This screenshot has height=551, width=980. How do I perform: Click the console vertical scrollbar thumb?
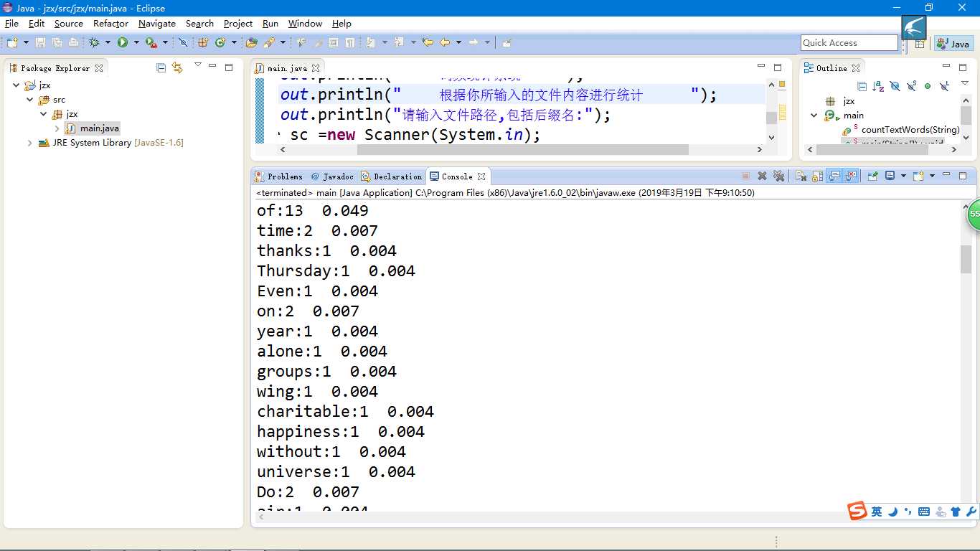tap(966, 259)
